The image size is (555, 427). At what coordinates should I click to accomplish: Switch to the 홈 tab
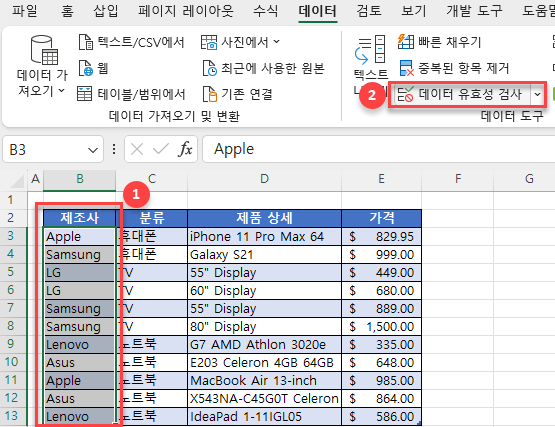tap(67, 10)
